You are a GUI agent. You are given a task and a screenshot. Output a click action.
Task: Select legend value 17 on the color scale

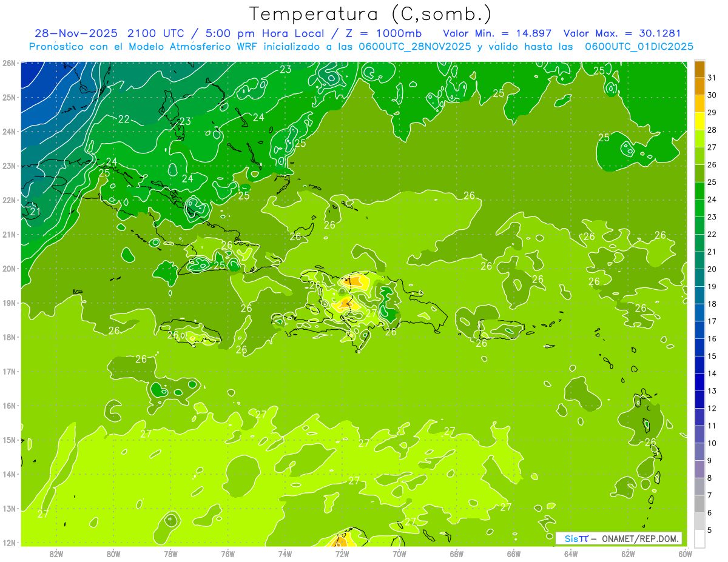click(712, 321)
